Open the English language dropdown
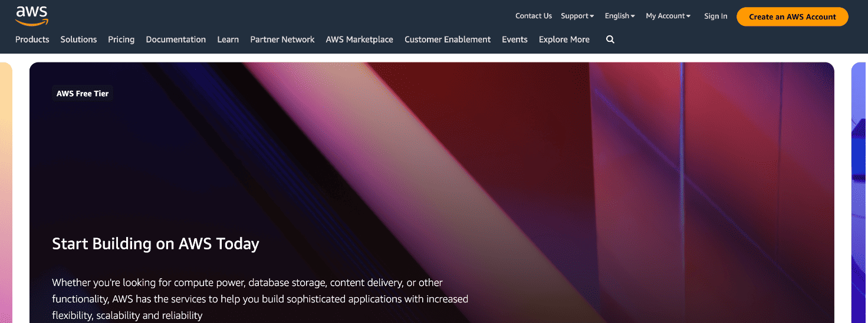 [620, 16]
